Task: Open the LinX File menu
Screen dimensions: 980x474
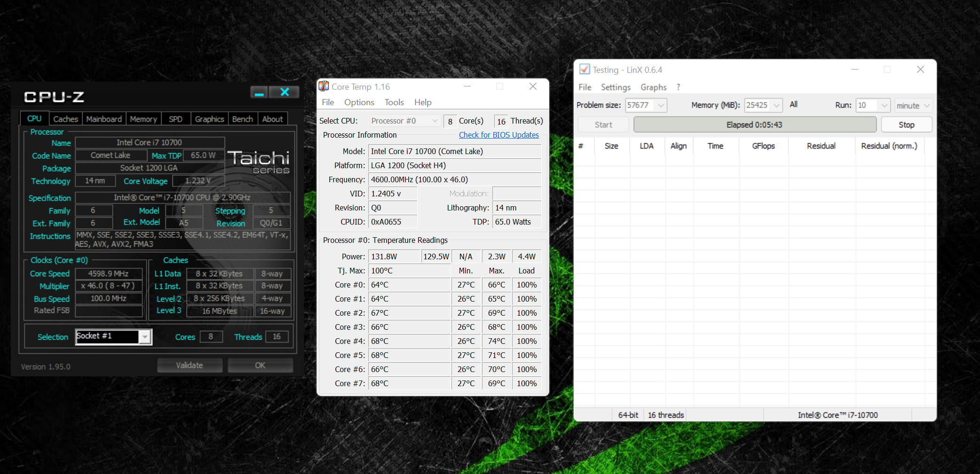Action: point(585,87)
